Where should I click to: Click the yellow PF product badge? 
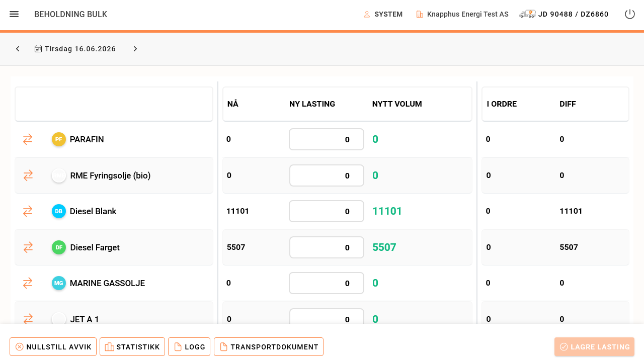(59, 139)
